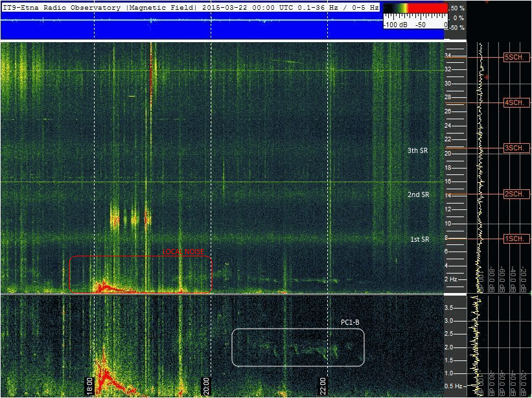Click the dB color scale legend

(415, 16)
